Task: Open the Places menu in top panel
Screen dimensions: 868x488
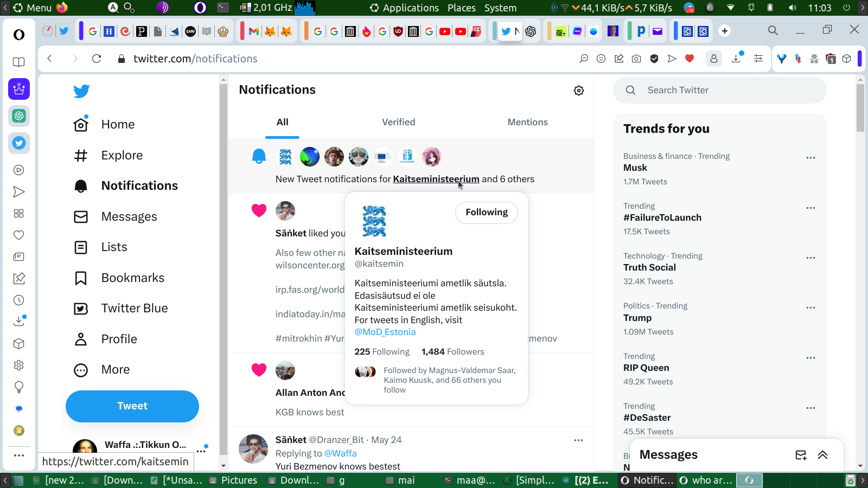Action: pos(462,8)
